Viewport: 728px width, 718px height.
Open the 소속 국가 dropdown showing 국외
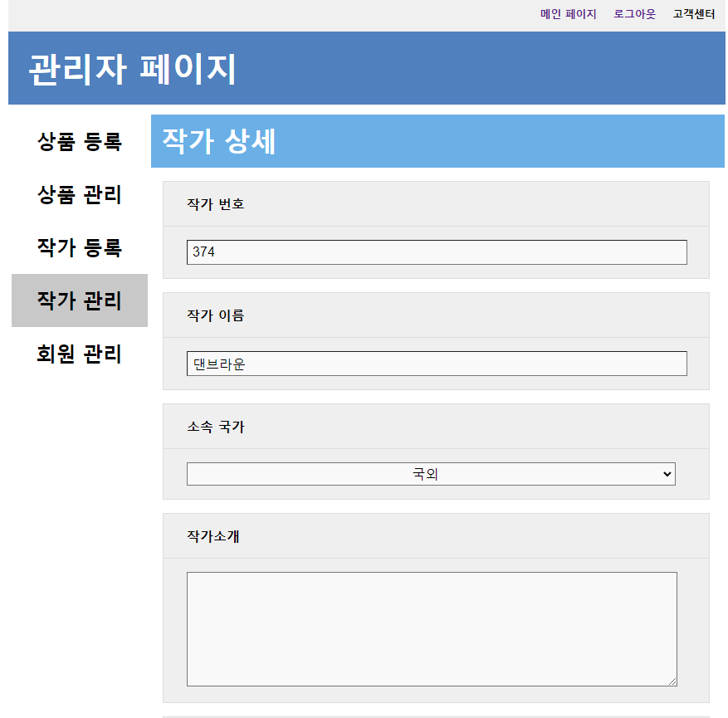pos(431,474)
